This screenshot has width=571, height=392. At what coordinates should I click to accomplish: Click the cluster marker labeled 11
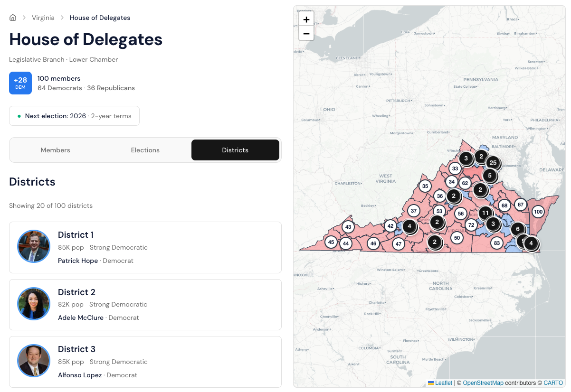click(485, 213)
